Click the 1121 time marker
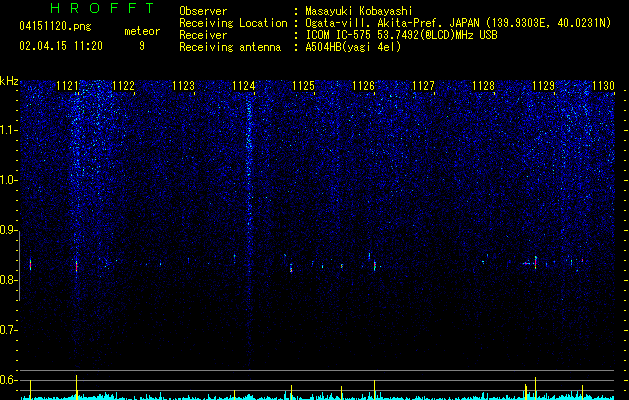Viewport: 629px width, 400px height. pyautogui.click(x=67, y=86)
